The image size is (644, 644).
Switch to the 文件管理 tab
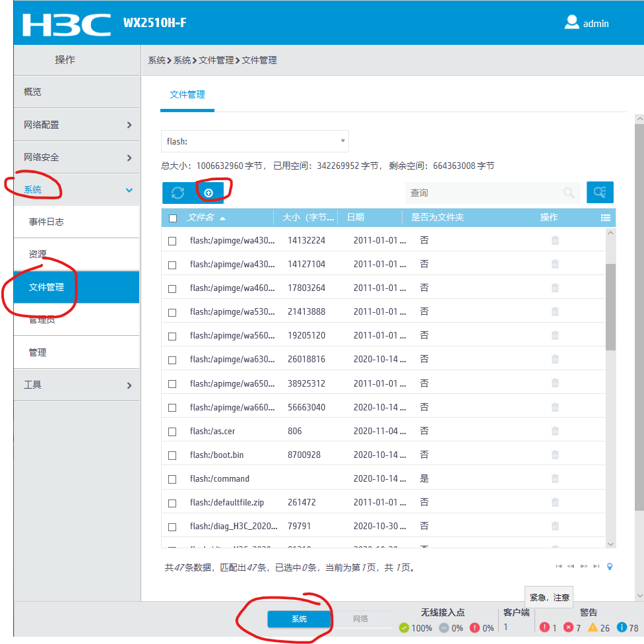point(187,94)
